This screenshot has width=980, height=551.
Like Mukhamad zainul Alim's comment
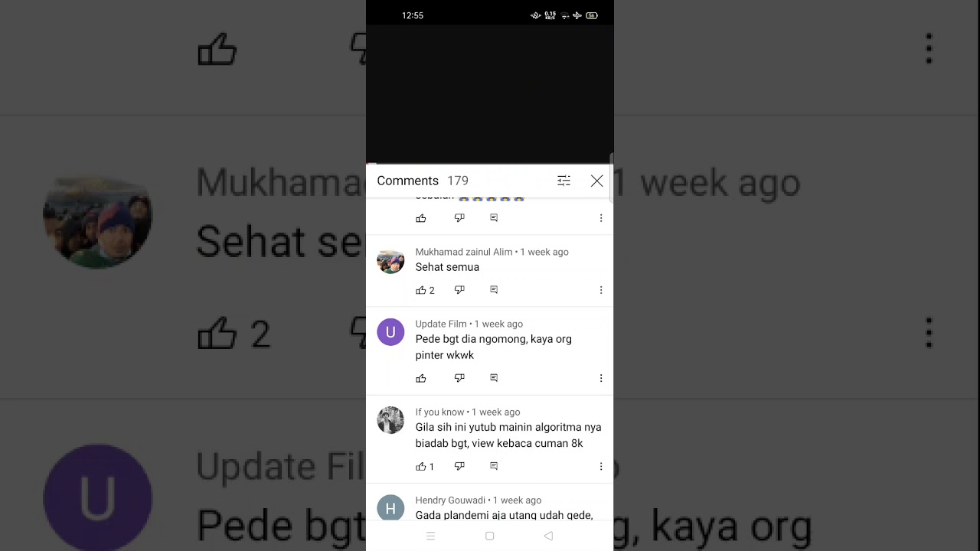click(x=421, y=290)
